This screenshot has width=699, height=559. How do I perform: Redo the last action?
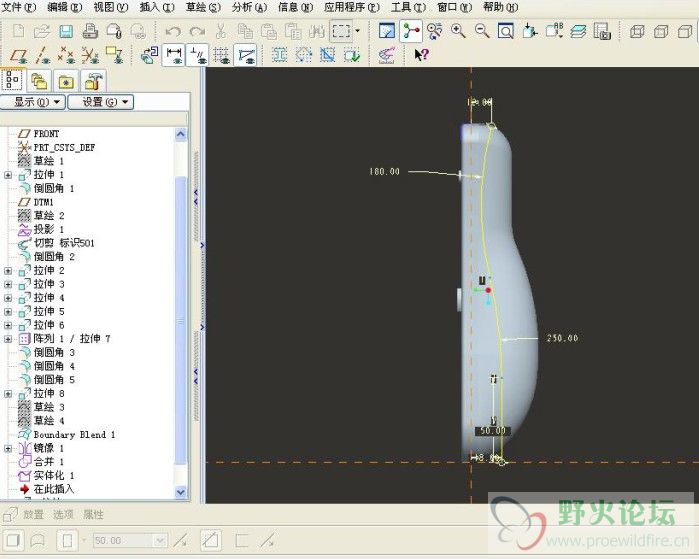coord(197,31)
